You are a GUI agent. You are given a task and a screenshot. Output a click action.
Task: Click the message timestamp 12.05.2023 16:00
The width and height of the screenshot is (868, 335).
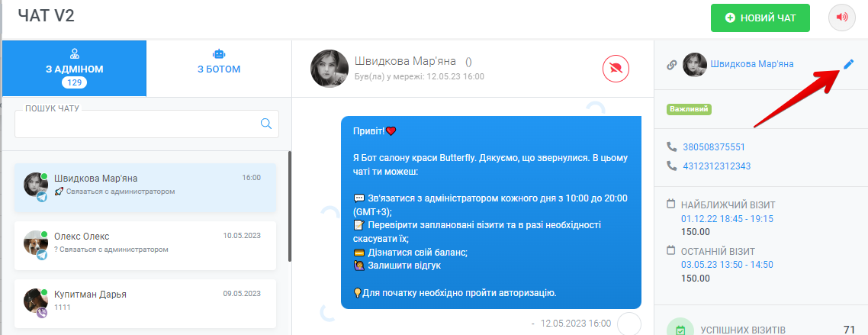[576, 324]
